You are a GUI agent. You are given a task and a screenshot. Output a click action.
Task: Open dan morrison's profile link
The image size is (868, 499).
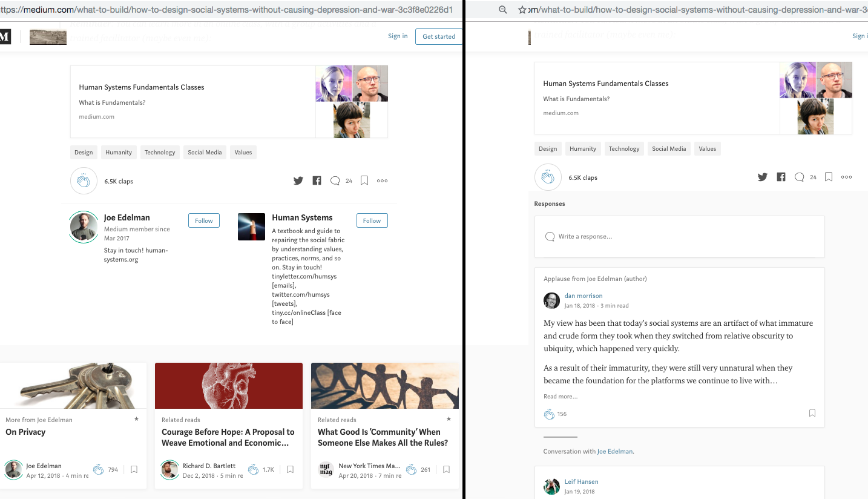(584, 296)
